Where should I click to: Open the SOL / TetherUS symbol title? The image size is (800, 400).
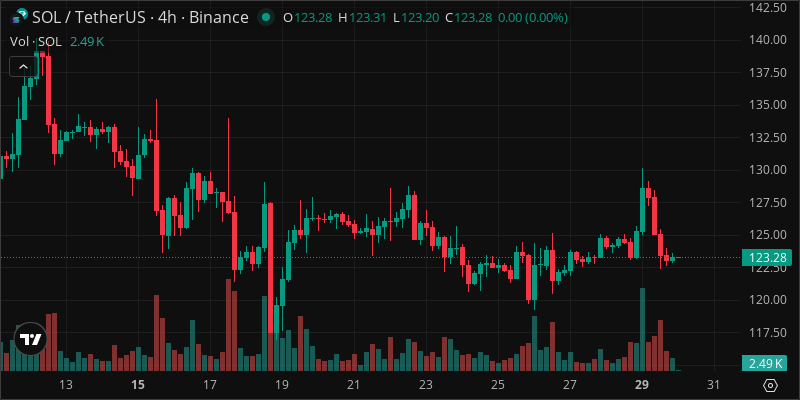click(x=140, y=17)
